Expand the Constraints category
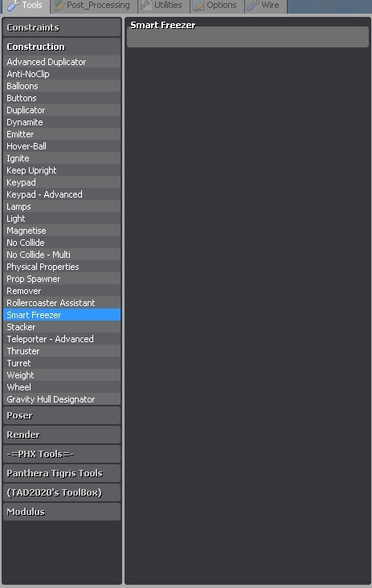This screenshot has width=372, height=588. (x=62, y=27)
